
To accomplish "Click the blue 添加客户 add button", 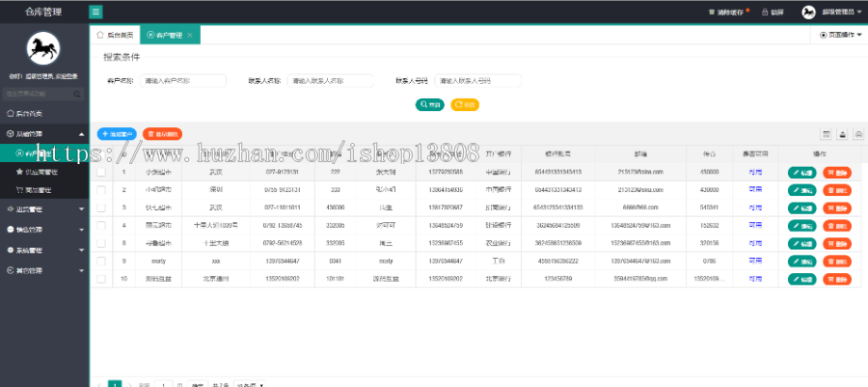I will pos(117,134).
